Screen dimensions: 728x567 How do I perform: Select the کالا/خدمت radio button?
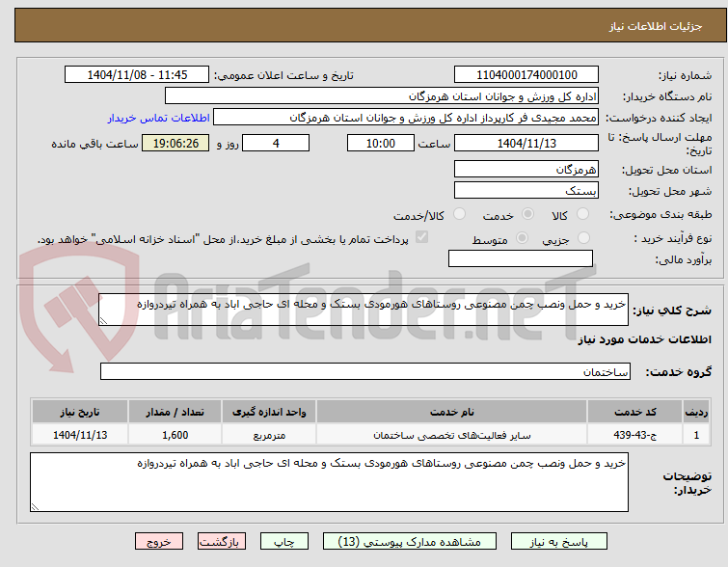click(x=459, y=214)
